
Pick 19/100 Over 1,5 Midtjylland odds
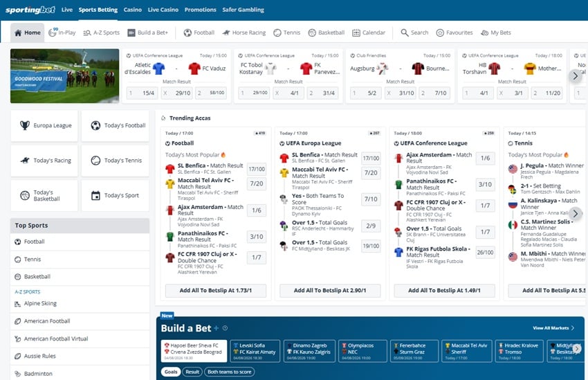pyautogui.click(x=371, y=246)
